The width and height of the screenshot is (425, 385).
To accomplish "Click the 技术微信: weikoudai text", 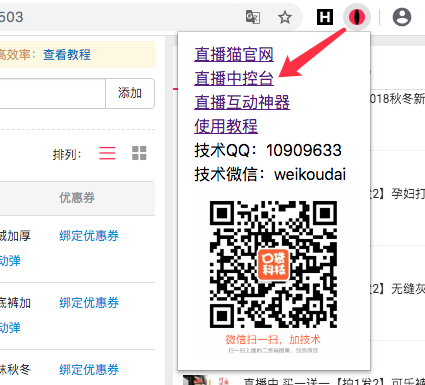I will pos(270,174).
